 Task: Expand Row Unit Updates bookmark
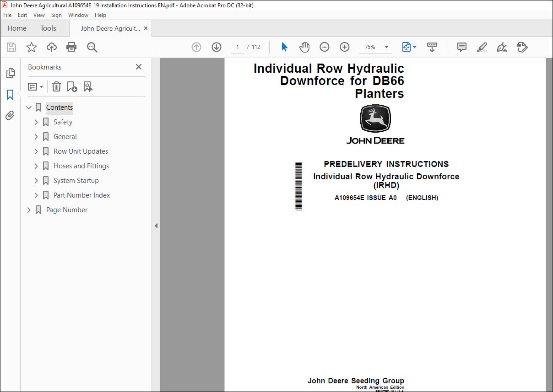[x=36, y=151]
